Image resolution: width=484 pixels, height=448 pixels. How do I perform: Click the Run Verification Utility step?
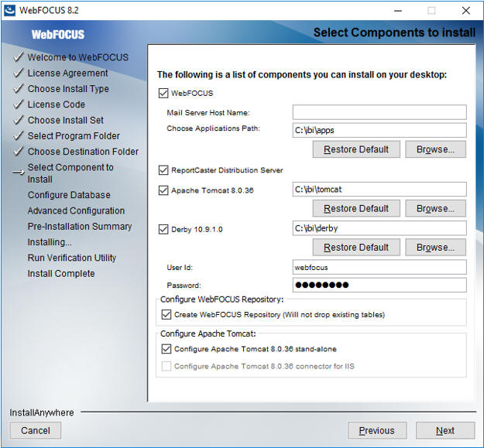point(72,258)
